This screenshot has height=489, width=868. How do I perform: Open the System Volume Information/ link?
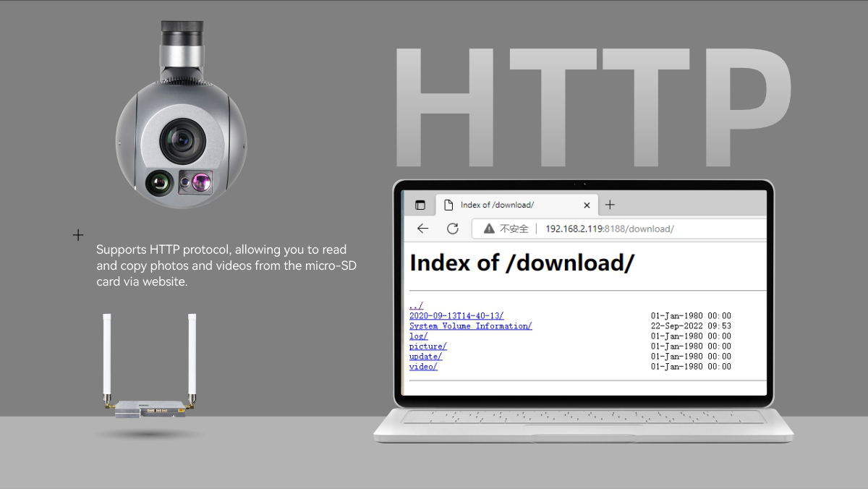[470, 326]
